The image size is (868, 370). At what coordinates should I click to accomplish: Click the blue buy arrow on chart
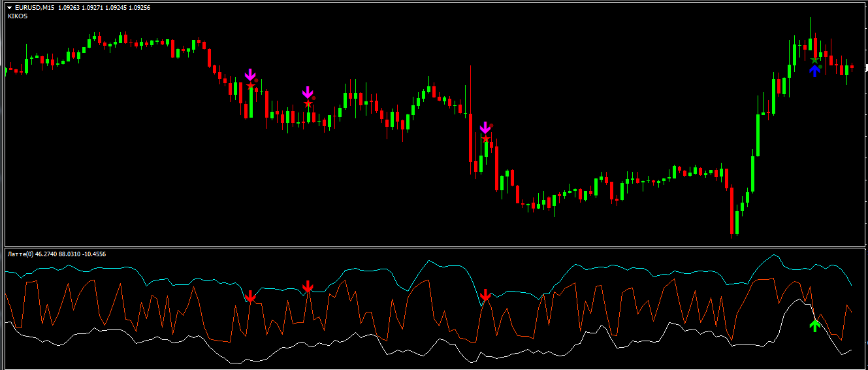814,71
